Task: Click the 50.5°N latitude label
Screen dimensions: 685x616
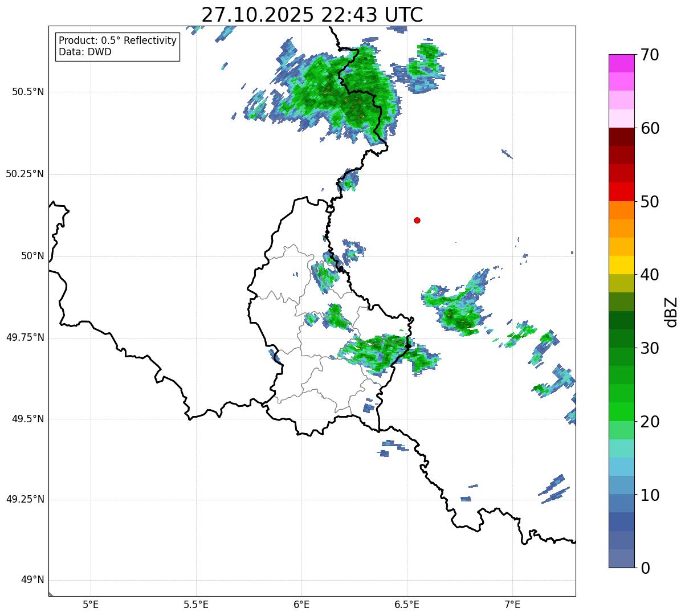Action: [x=27, y=92]
